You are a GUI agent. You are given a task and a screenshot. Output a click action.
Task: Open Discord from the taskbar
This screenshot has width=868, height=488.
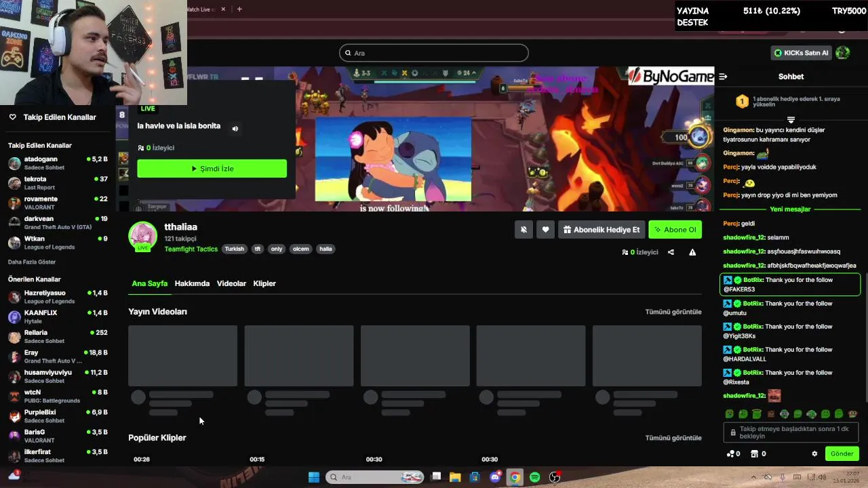pyautogui.click(x=495, y=477)
